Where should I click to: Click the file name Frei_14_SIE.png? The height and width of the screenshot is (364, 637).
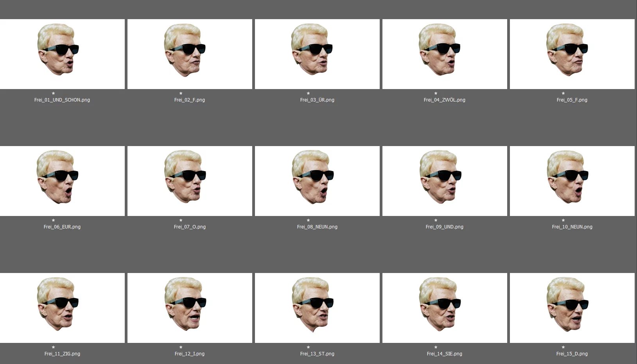[445, 354]
